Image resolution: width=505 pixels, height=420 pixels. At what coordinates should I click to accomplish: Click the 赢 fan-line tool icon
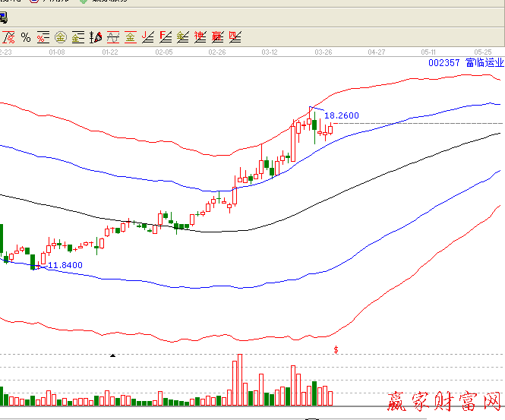[218, 36]
